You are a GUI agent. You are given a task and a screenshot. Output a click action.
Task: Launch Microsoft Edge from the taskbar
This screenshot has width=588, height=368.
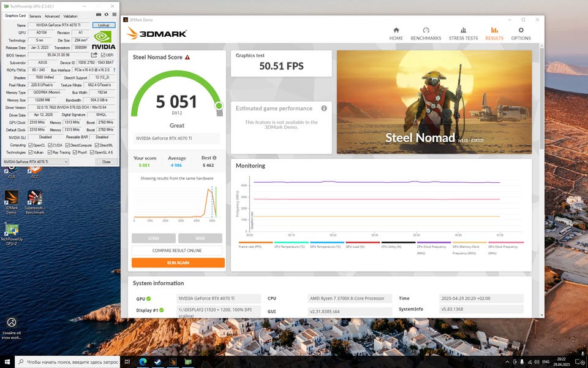(x=143, y=362)
